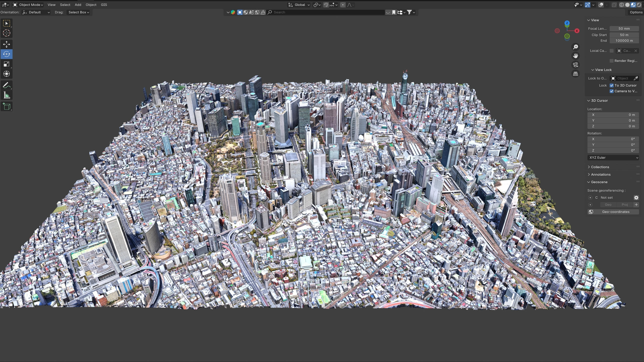This screenshot has width=644, height=362.
Task: Switch to solid viewport shading
Action: click(x=627, y=5)
